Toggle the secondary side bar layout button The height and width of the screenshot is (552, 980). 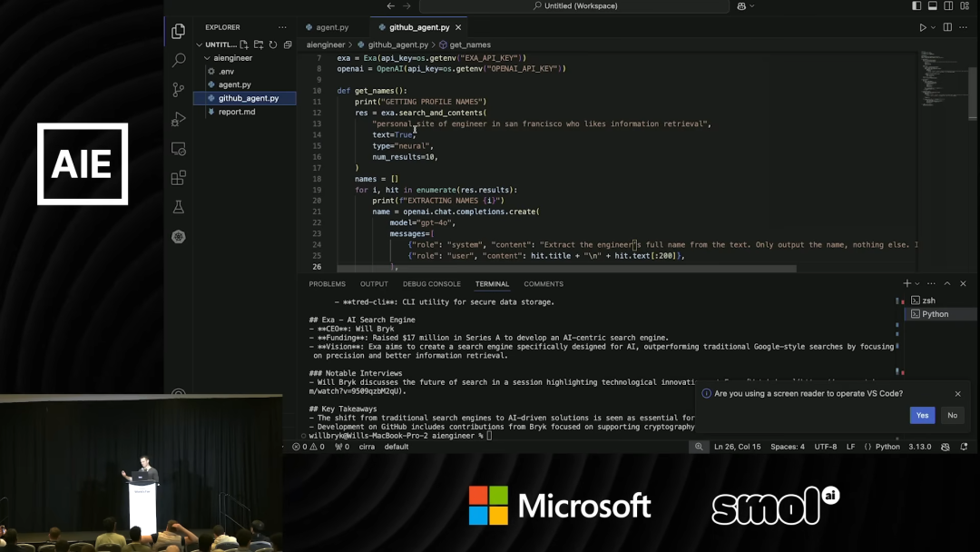coord(948,5)
